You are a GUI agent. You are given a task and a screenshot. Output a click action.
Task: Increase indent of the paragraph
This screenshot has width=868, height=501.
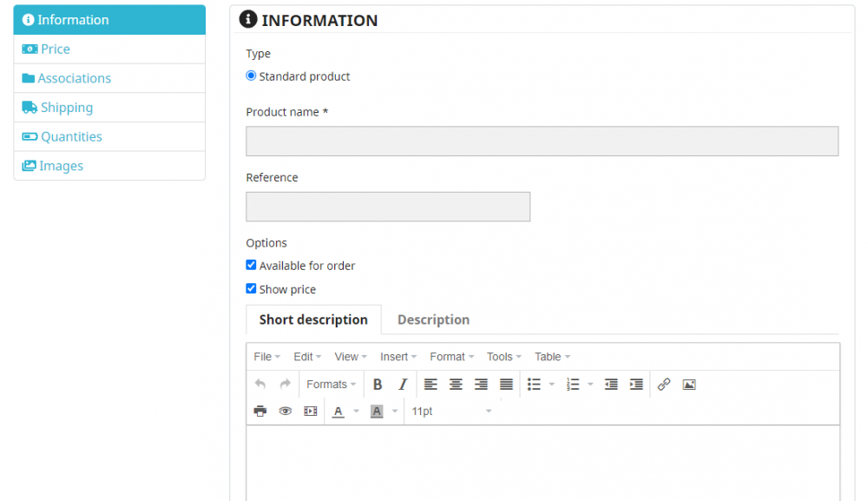(x=636, y=385)
